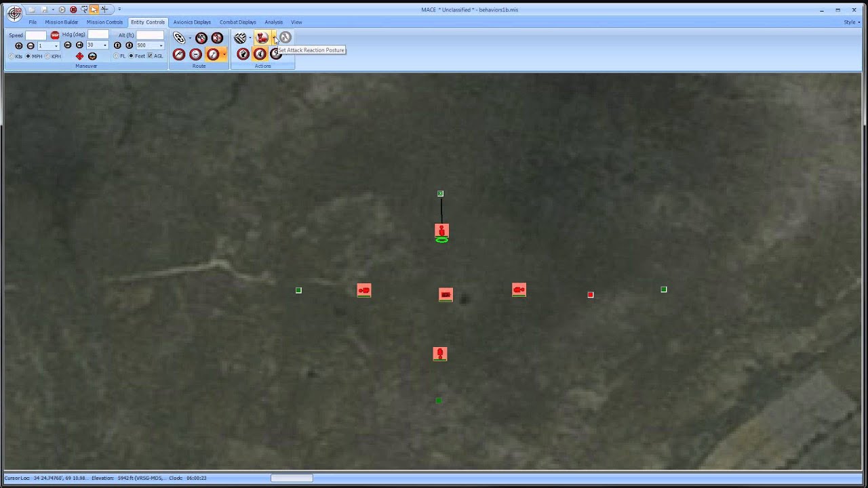Screen dimensions: 868x488
Task: Open the File menu
Action: click(x=33, y=22)
